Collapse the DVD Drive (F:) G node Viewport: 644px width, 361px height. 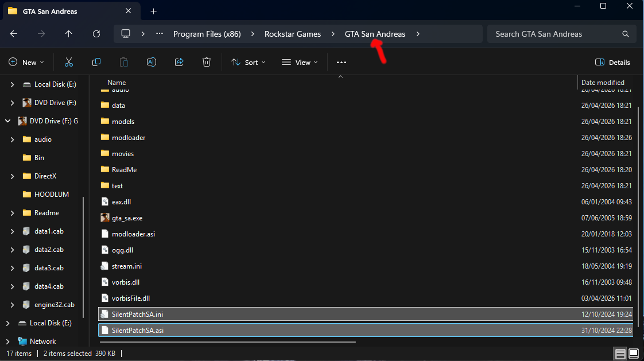[x=8, y=121]
